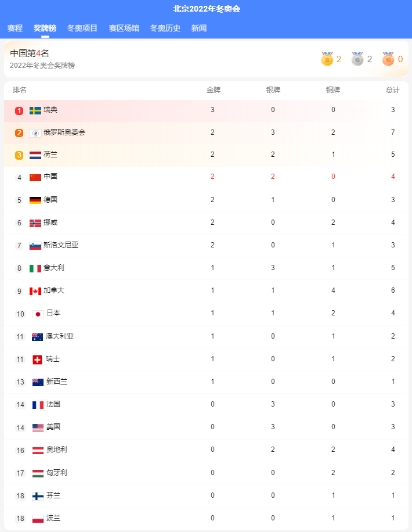Switch to the 赛程 tab
This screenshot has height=532, width=412.
[15, 28]
